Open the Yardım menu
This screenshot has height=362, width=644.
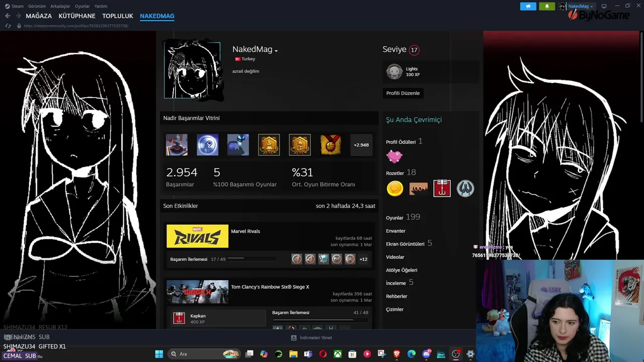click(101, 6)
